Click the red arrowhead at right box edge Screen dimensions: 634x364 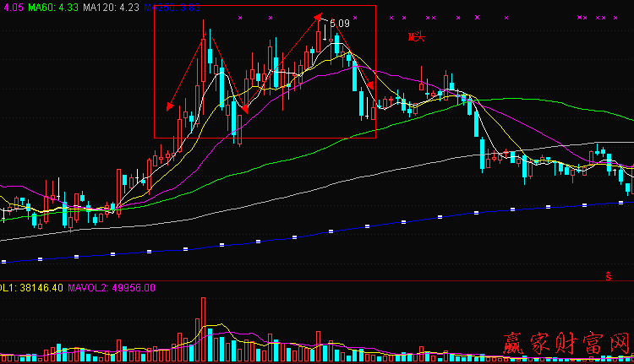(x=370, y=86)
